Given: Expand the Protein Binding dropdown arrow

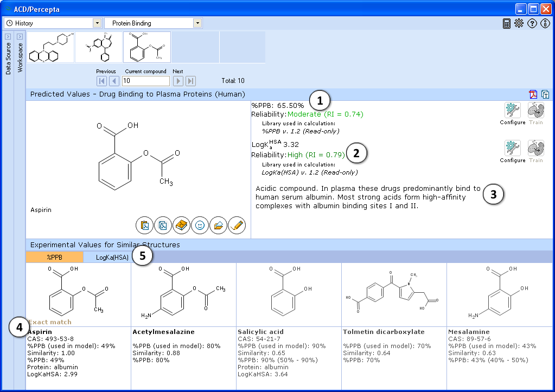Looking at the screenshot, I should tap(197, 23).
